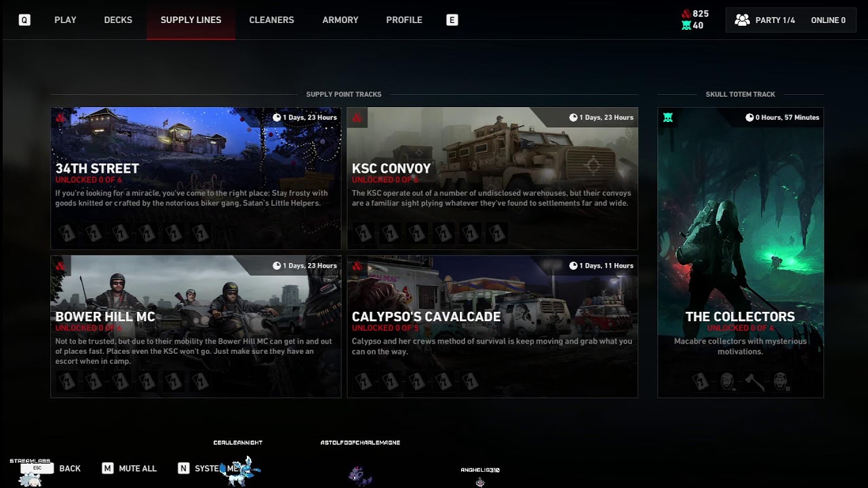This screenshot has height=488, width=868.
Task: Click UNLOCKED 0 OF 4 on THE COLLECTORS
Action: (741, 328)
